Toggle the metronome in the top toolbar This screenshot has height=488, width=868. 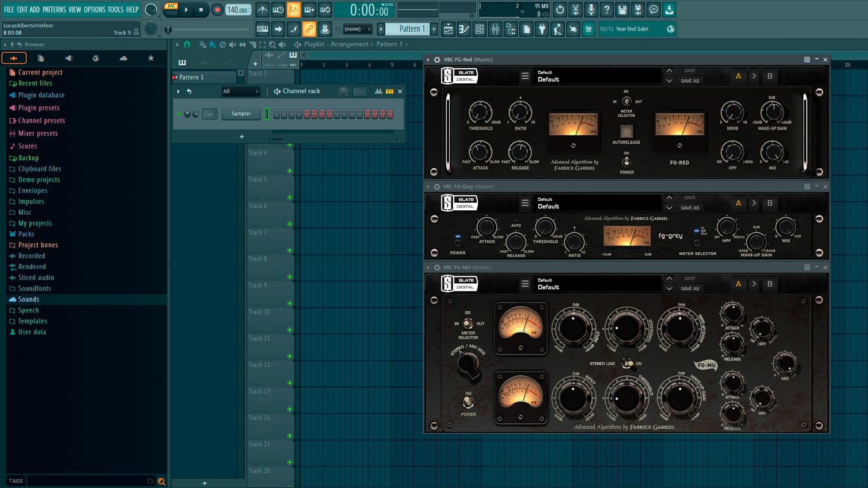coord(262,10)
